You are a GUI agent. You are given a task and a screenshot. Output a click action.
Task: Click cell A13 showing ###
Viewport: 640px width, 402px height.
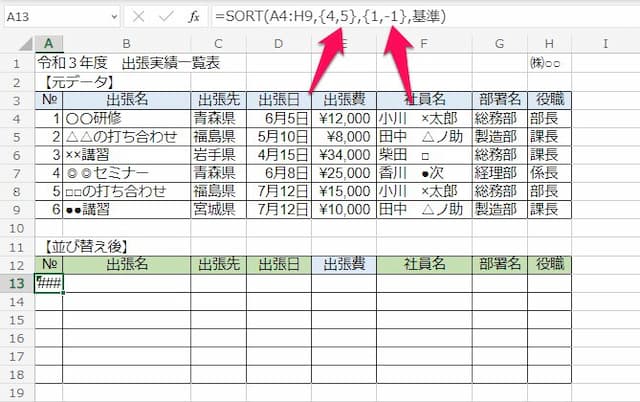[49, 283]
